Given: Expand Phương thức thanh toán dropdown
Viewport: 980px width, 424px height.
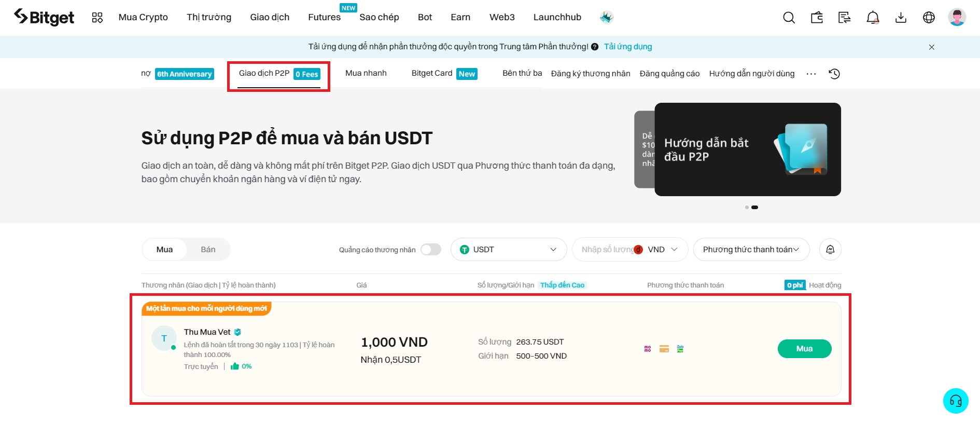Looking at the screenshot, I should click(x=751, y=250).
